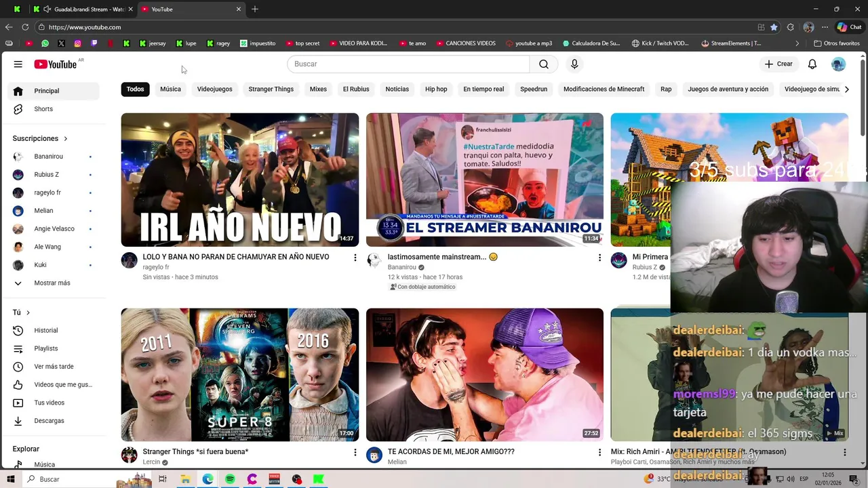
Task: Click the Crear button
Action: (778, 64)
